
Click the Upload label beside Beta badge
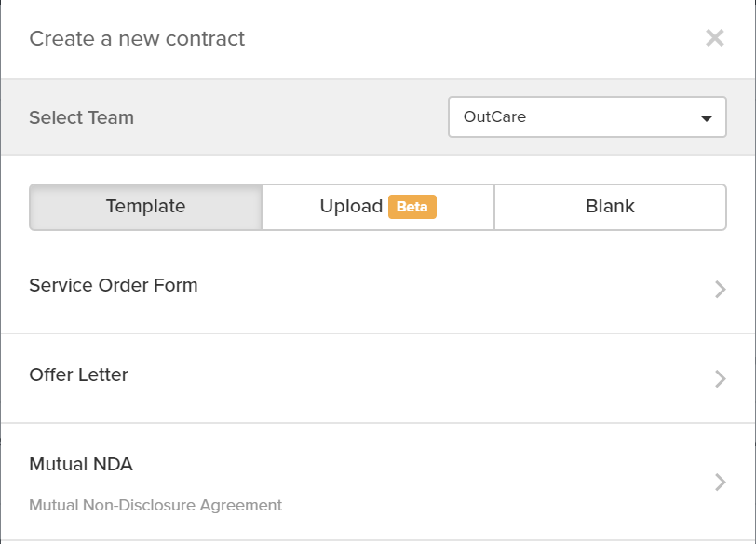pos(351,207)
